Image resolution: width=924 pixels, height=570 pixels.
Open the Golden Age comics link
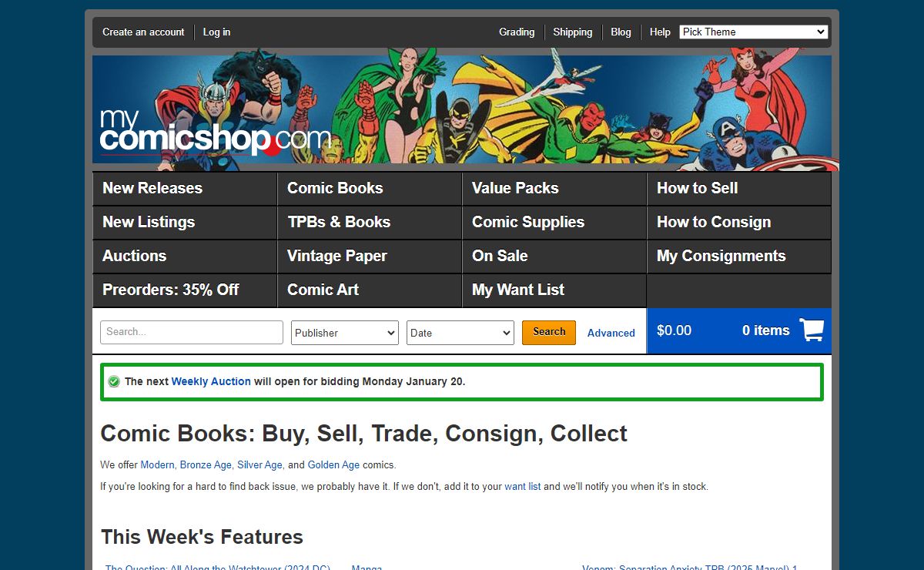pyautogui.click(x=333, y=465)
